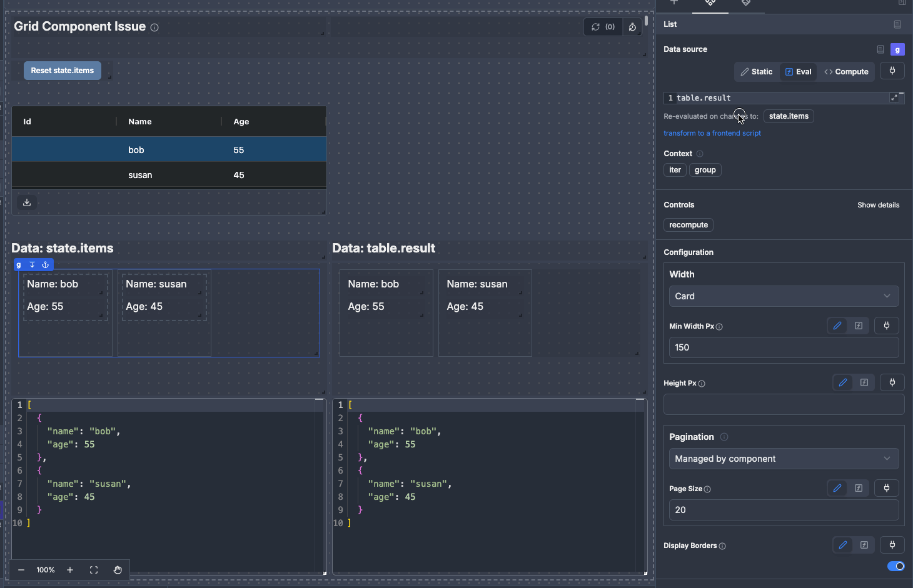The image size is (913, 588).
Task: Click the recompute control badge
Action: [689, 225]
